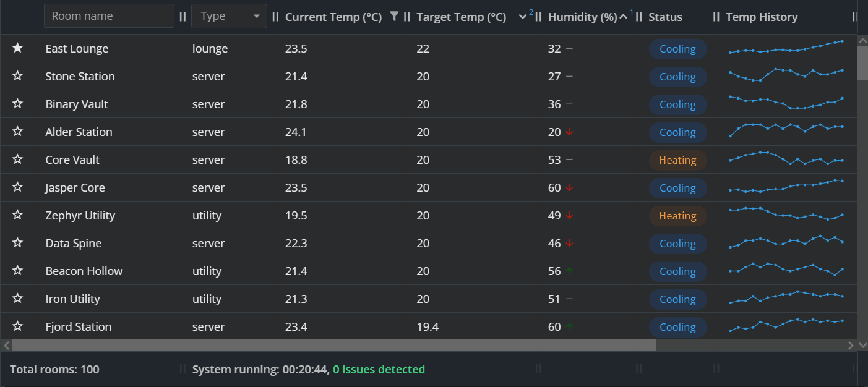Open the Type filter dropdown
Viewport: 868px width, 387px height.
[x=229, y=17]
